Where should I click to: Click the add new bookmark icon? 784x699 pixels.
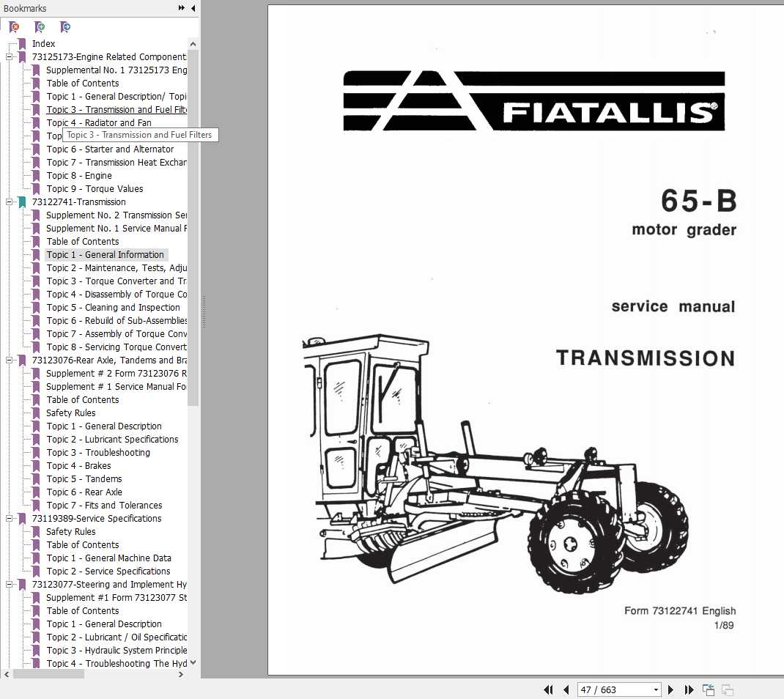(40, 26)
